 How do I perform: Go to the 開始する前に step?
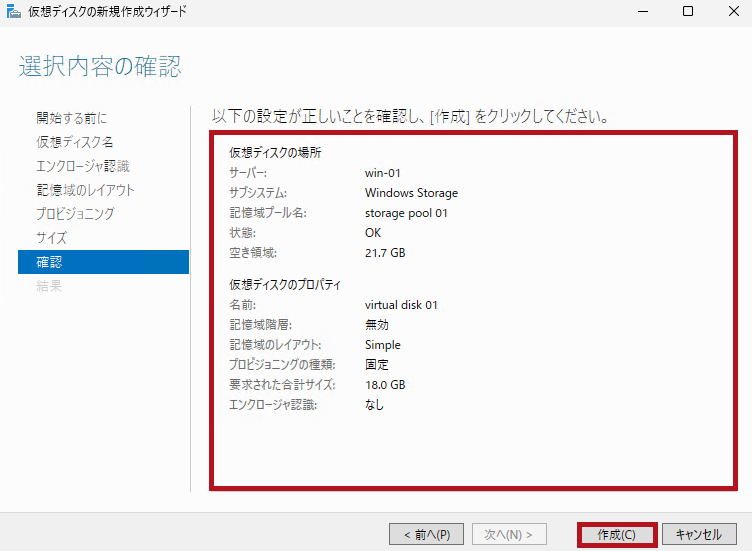coord(72,118)
